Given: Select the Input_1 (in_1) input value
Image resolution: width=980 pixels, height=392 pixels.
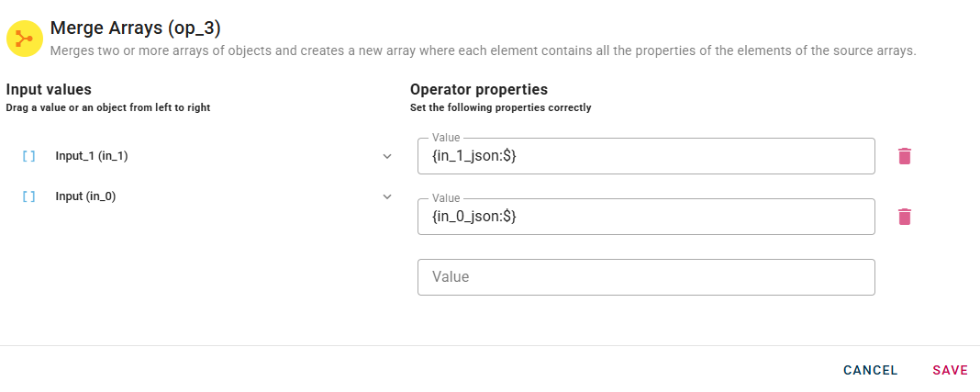Looking at the screenshot, I should tap(92, 156).
